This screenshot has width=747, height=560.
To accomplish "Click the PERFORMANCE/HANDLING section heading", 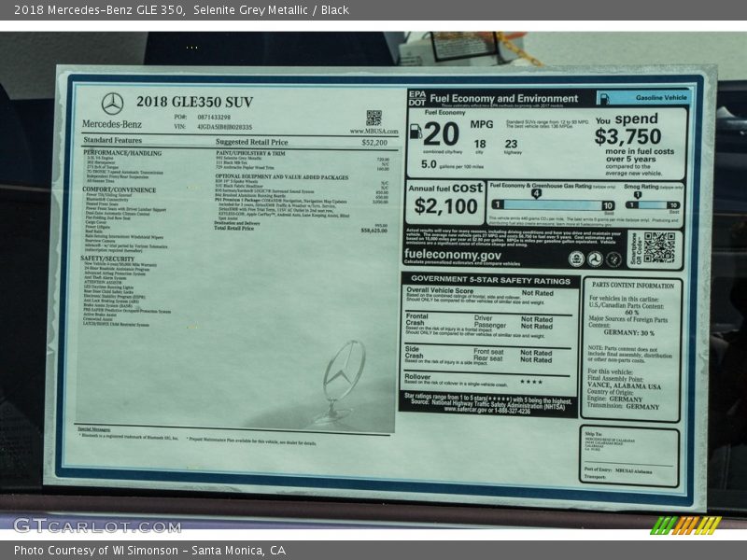I will [x=122, y=153].
